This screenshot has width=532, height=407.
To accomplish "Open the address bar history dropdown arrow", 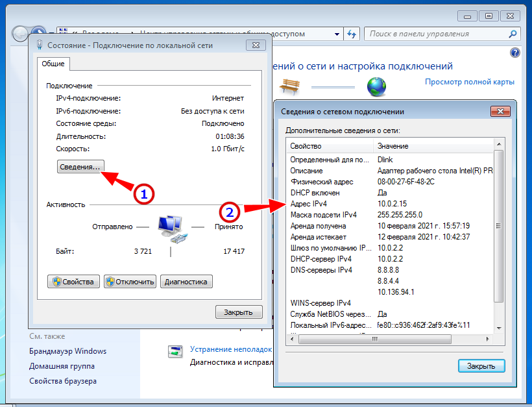I will click(335, 34).
